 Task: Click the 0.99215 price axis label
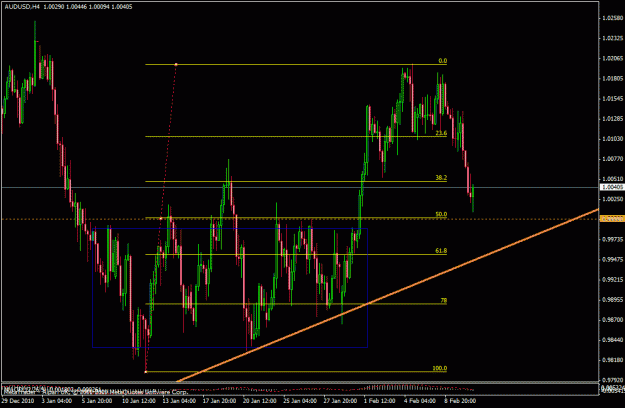pyautogui.click(x=612, y=280)
